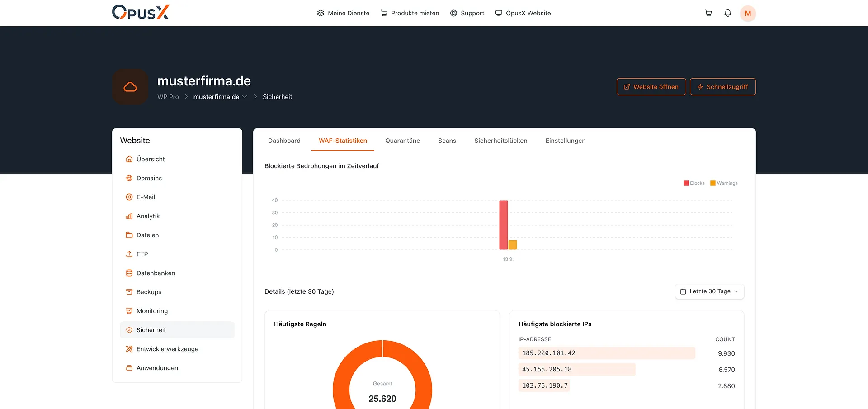Click the layers icon beside Meine Dienste

(321, 13)
